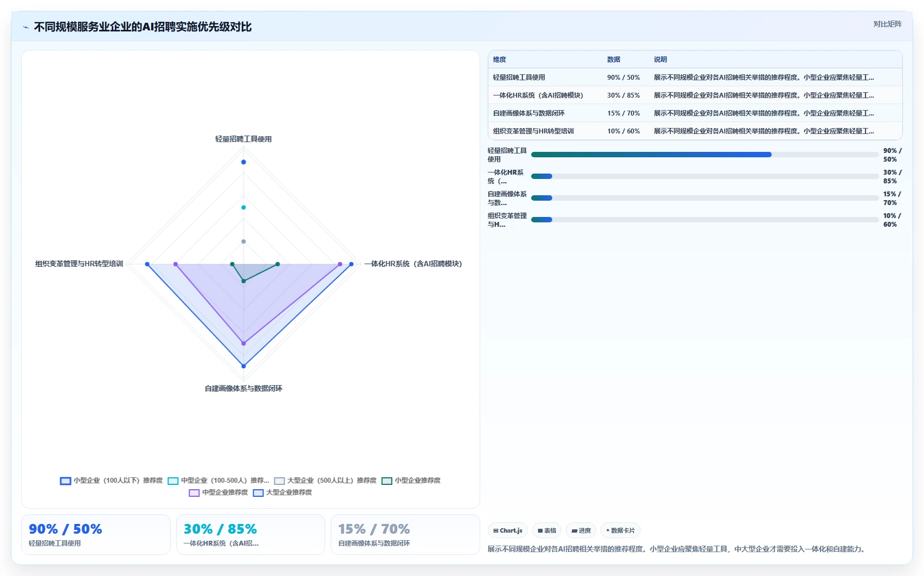Click the 对比矩阵 label in header
924x576 pixels.
887,24
